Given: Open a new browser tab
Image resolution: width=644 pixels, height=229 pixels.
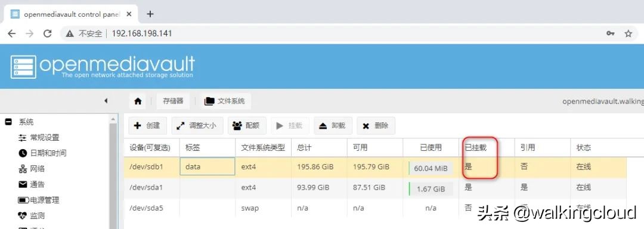Looking at the screenshot, I should (150, 14).
